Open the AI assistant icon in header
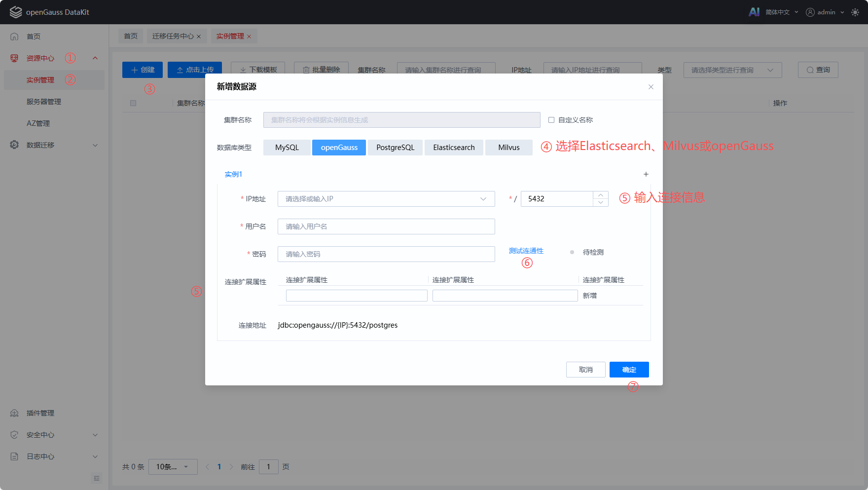 pyautogui.click(x=754, y=12)
